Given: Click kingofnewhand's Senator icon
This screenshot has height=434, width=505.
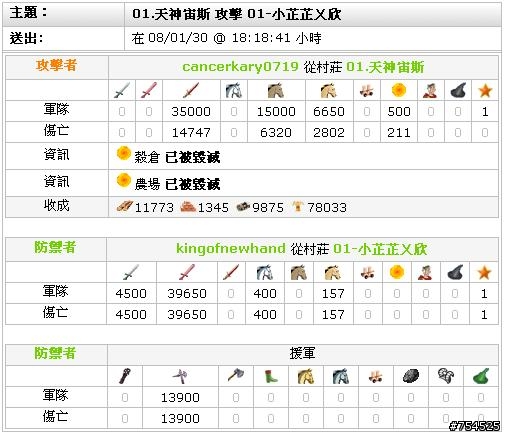Looking at the screenshot, I should tap(425, 272).
